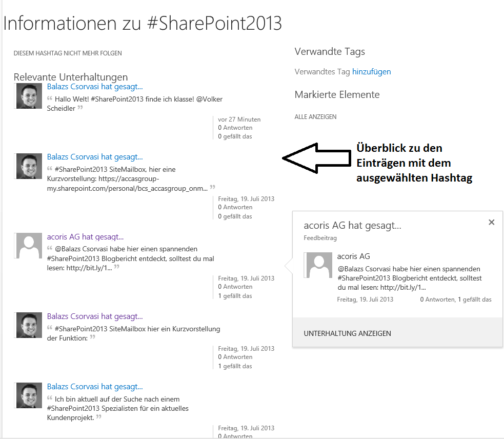Click 'Relevante Unterhaltungen' heading
Viewport: 504px width, 439px height.
pos(71,77)
